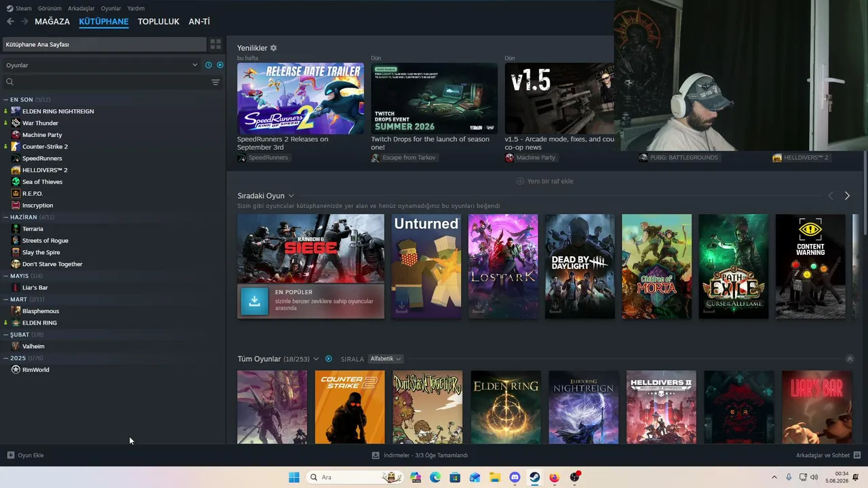868x488 pixels.
Task: Click the R.E.P.O. game icon
Action: pos(16,193)
